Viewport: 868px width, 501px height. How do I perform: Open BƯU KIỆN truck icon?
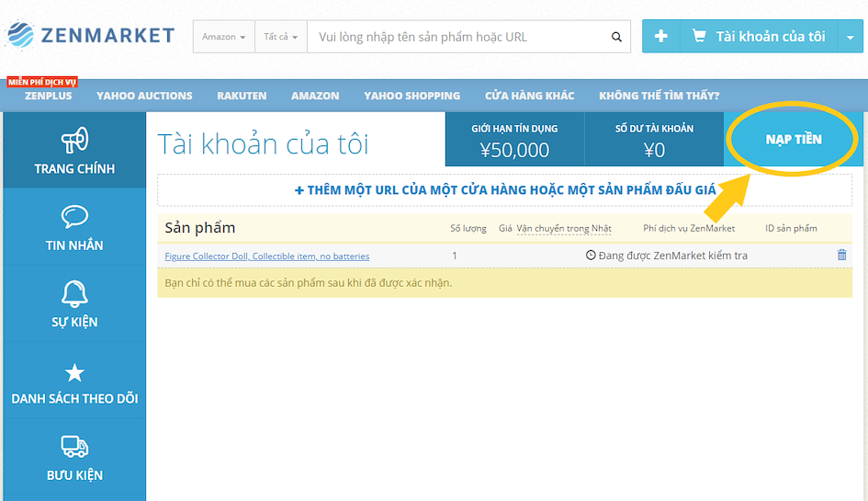[x=74, y=447]
